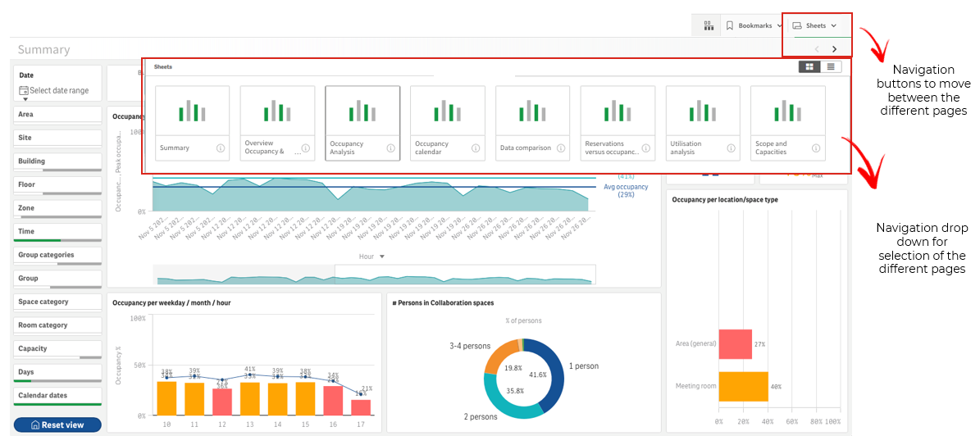Open the Room category filter
This screenshot has height=436, width=980.
coord(57,325)
